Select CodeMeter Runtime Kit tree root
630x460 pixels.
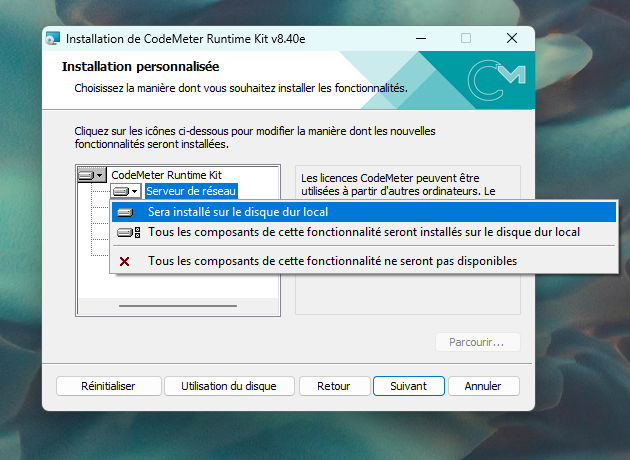[x=166, y=175]
